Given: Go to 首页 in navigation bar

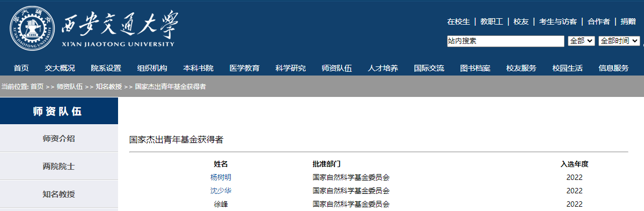Looking at the screenshot, I should (21, 68).
